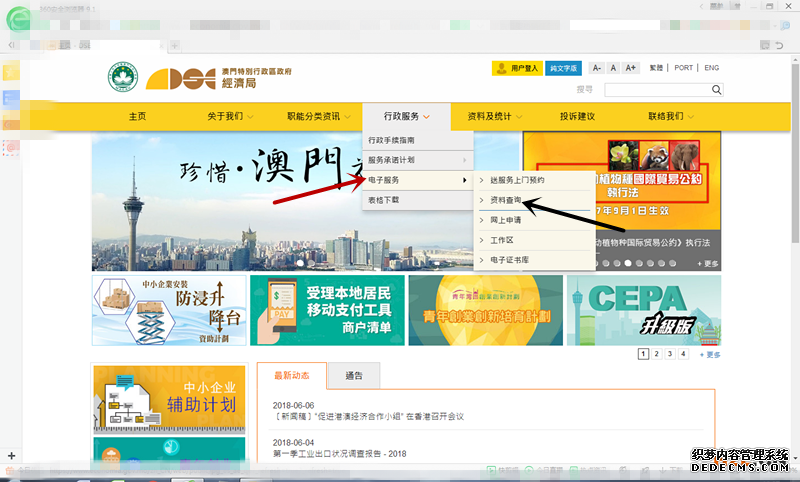
Task: Expand 服务承诺计划 submenu
Action: pyautogui.click(x=418, y=160)
